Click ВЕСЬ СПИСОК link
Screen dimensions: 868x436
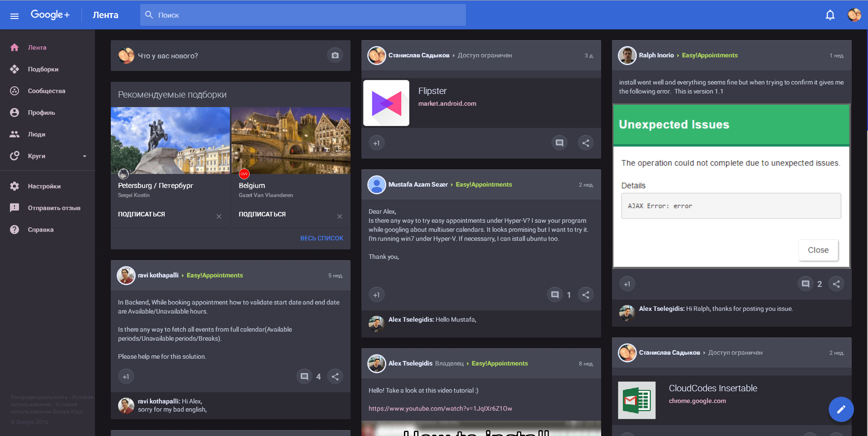tap(322, 238)
